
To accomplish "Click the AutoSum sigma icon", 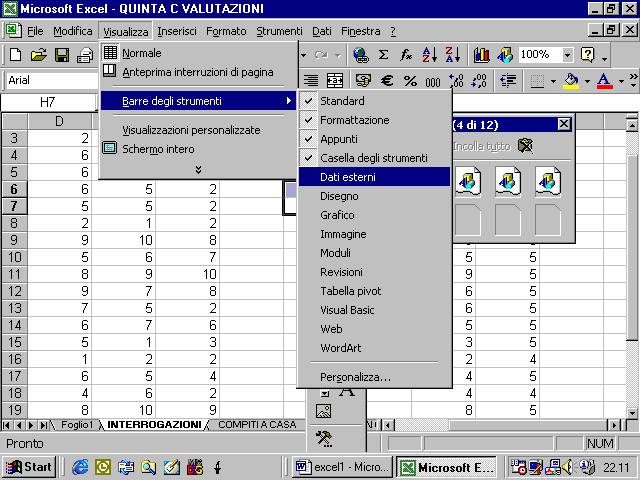I will coord(383,55).
